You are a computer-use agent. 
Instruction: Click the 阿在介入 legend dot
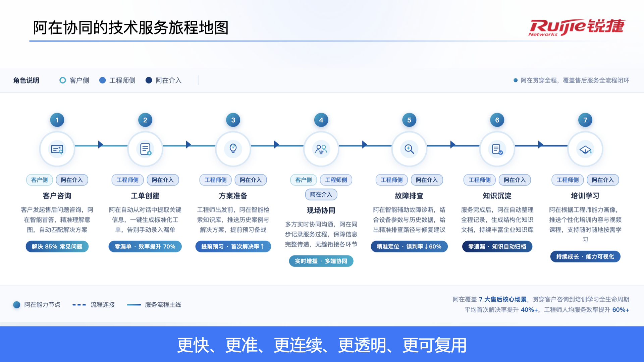[149, 80]
